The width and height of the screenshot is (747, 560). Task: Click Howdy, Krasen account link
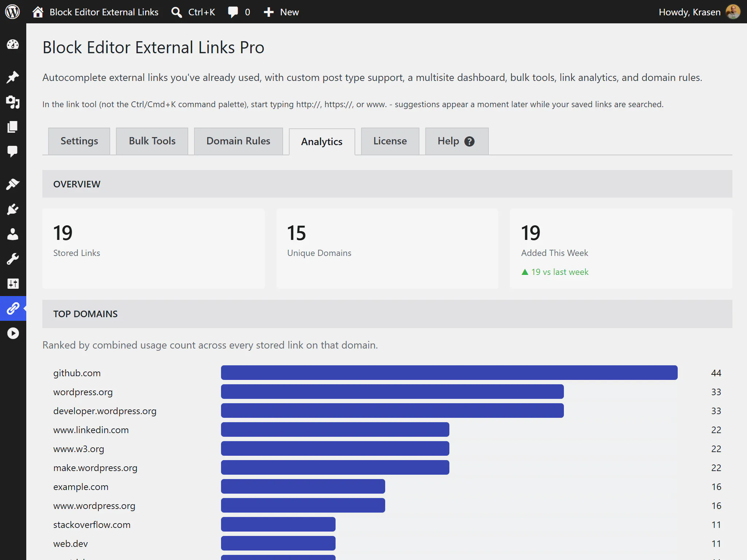click(689, 12)
